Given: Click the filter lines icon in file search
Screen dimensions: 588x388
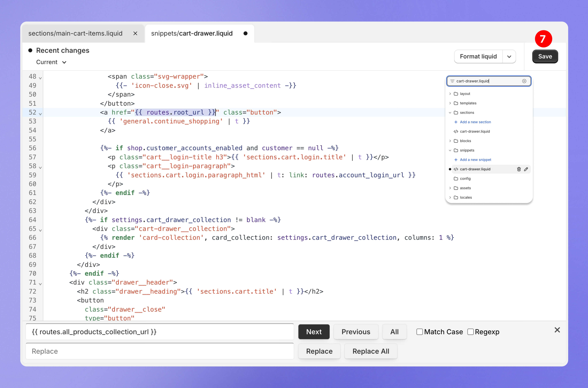Looking at the screenshot, I should (x=452, y=81).
